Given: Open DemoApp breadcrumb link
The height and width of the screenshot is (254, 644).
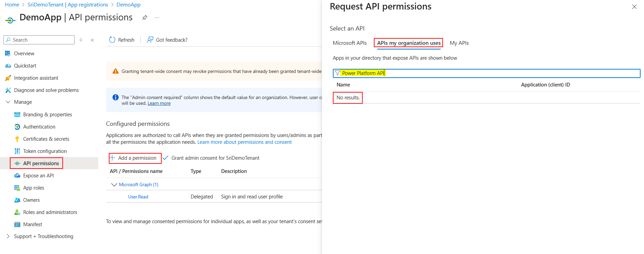Looking at the screenshot, I should point(128,5).
